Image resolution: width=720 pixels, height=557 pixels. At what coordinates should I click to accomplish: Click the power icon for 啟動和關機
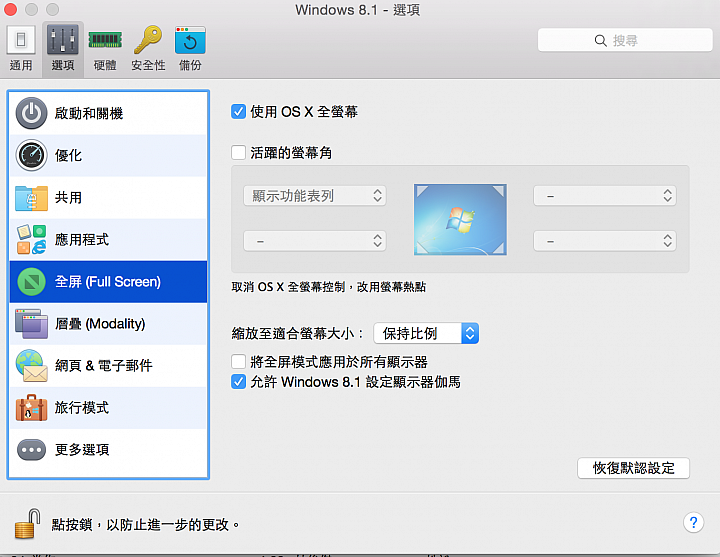31,113
